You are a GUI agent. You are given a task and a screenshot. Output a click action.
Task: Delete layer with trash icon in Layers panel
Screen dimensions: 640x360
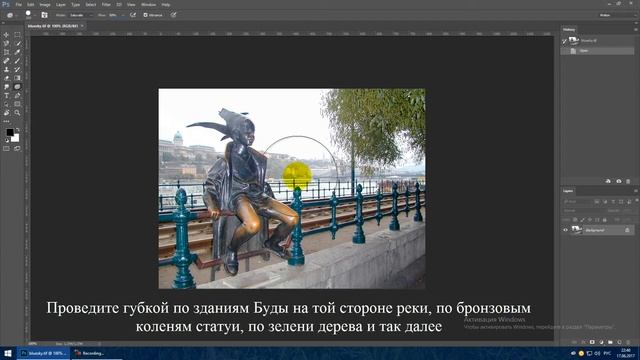coord(628,342)
